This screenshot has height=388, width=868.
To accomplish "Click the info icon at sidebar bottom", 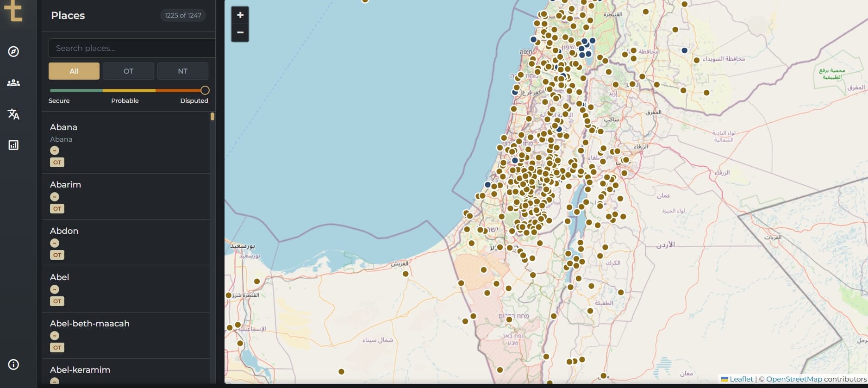I will [13, 364].
